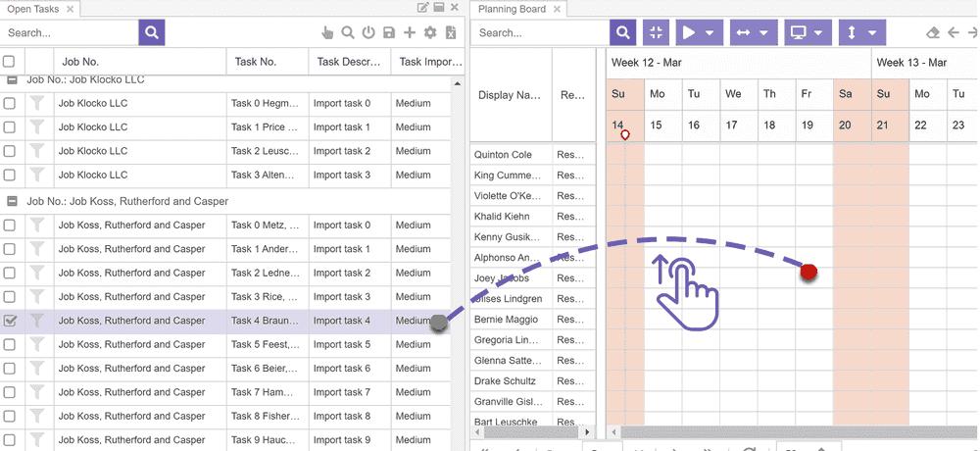The image size is (980, 451).
Task: Check the Task 0 Hegm... Klocko row checkbox
Action: (x=10, y=103)
